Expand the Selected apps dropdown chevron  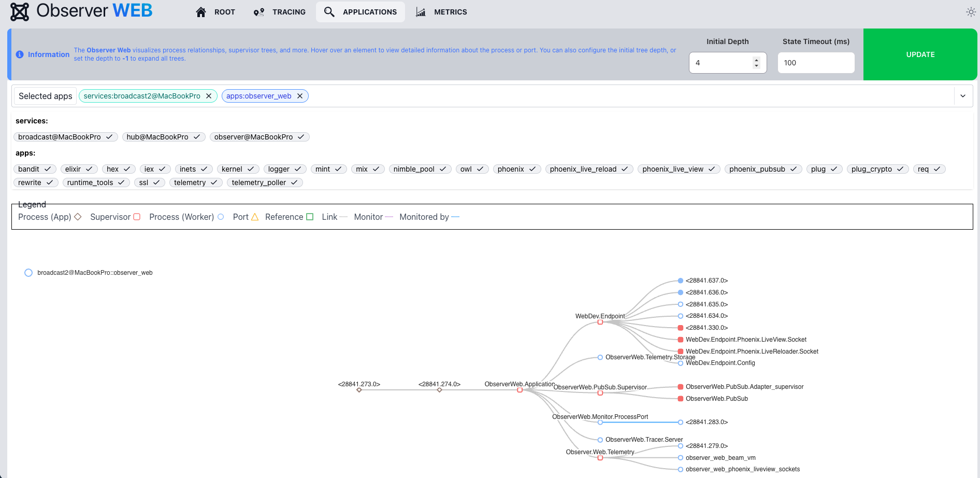963,96
